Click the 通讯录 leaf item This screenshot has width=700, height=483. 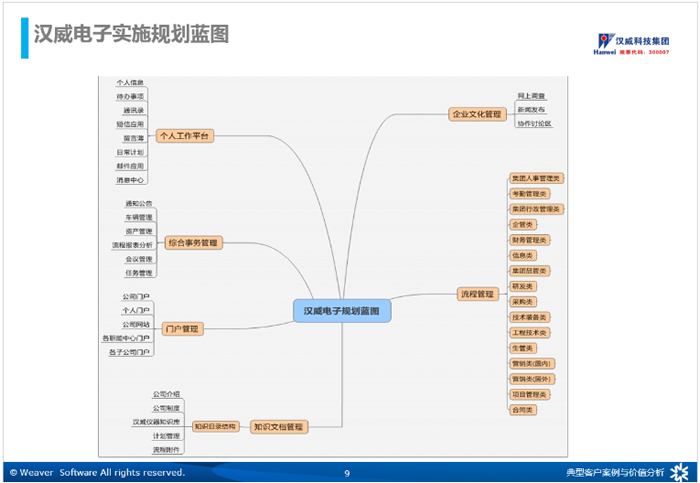click(x=134, y=110)
